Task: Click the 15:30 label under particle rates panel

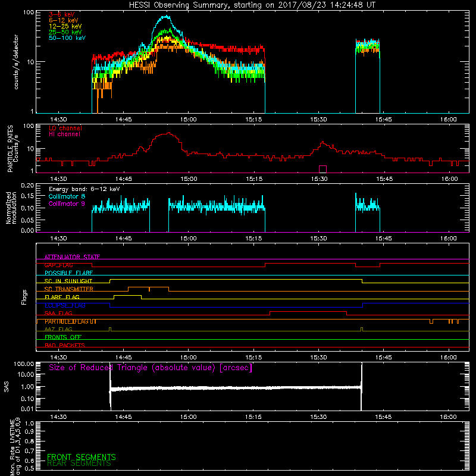Action: click(x=319, y=179)
